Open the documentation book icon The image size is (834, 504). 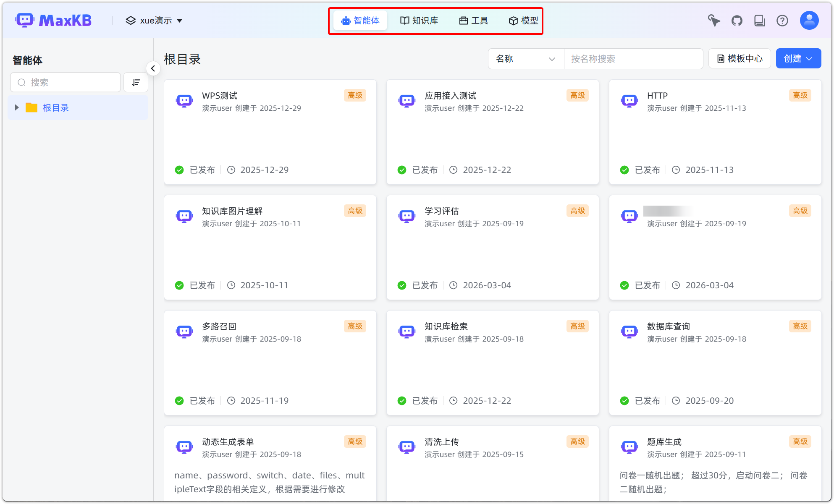point(760,20)
